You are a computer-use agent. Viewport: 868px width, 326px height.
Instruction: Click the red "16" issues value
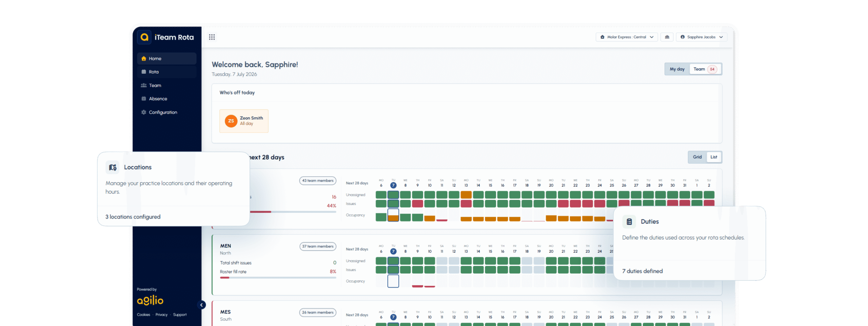pos(334,197)
